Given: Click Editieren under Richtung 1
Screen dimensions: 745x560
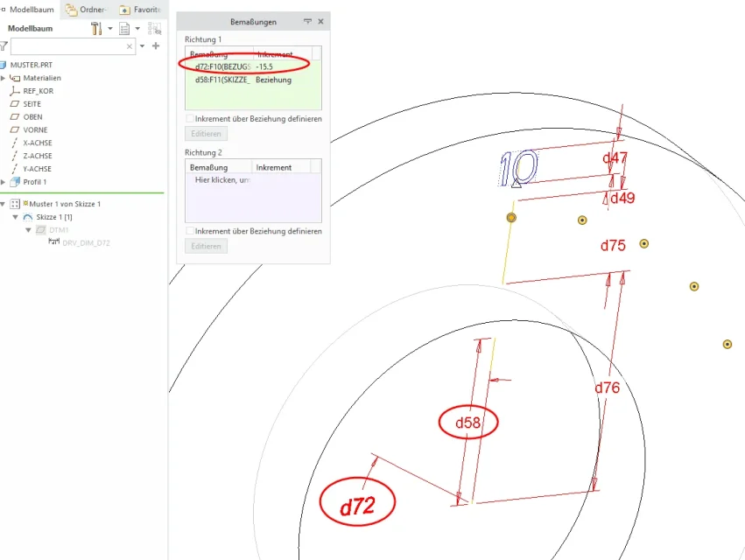Looking at the screenshot, I should [x=207, y=134].
